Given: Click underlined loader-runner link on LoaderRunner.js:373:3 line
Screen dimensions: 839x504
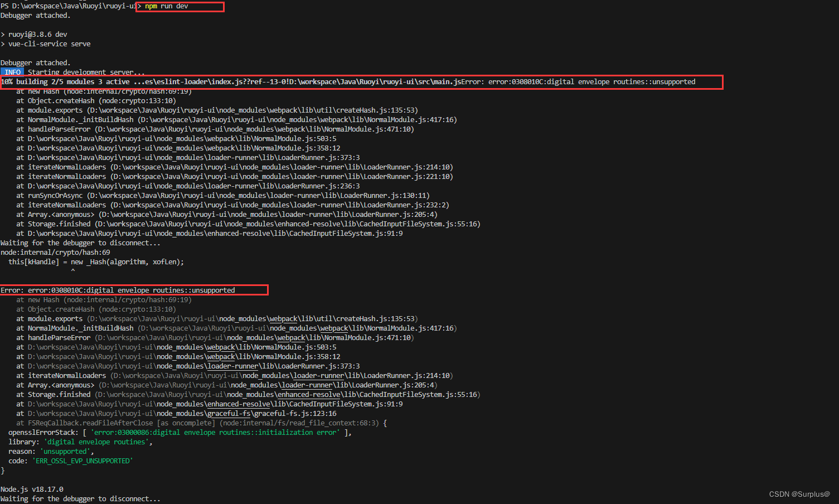Looking at the screenshot, I should pos(233,366).
